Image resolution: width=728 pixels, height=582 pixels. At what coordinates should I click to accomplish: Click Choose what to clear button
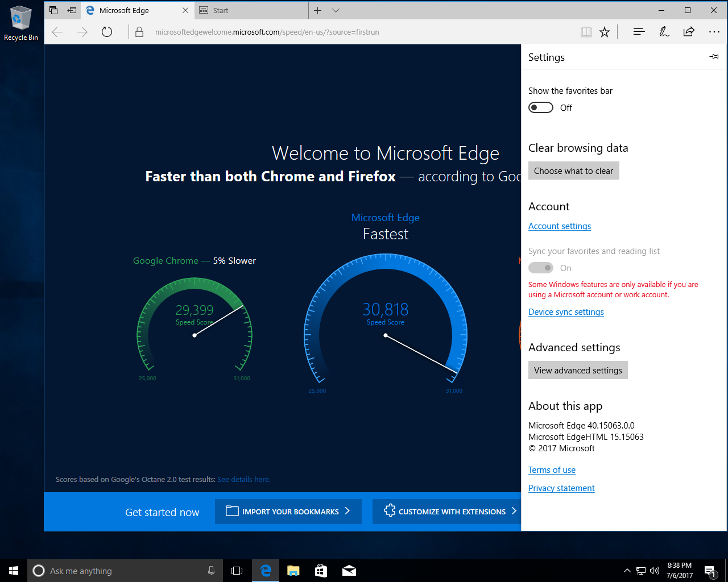pyautogui.click(x=573, y=171)
